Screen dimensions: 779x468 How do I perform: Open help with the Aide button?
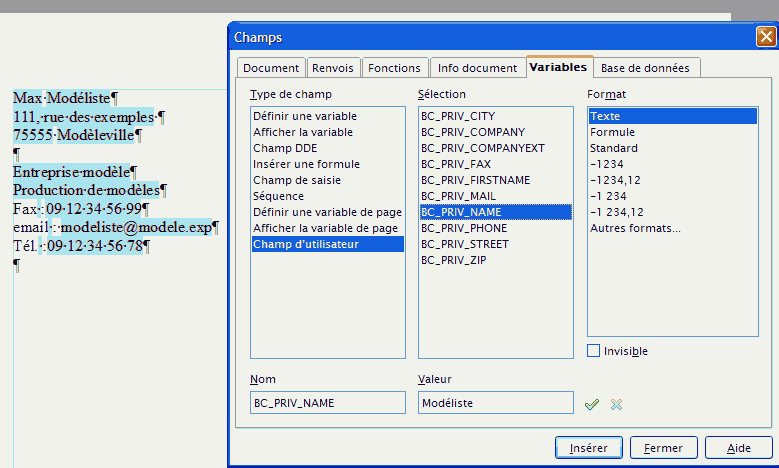click(739, 448)
